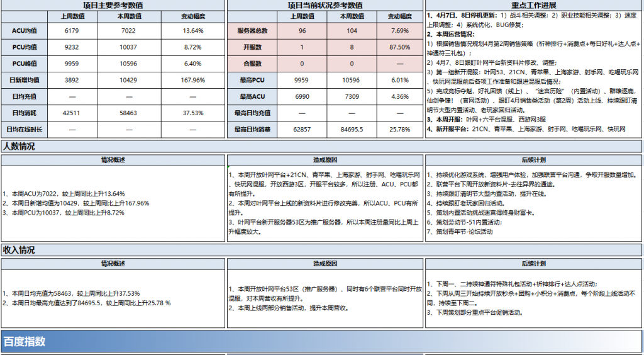Click the 62857 highest daily spend cell

pyautogui.click(x=301, y=130)
